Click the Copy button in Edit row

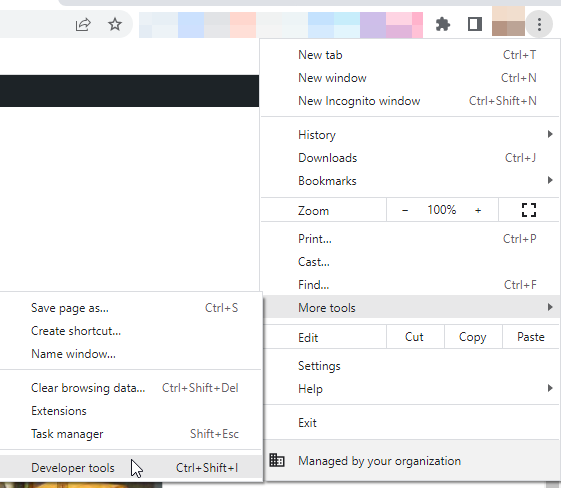pos(473,337)
